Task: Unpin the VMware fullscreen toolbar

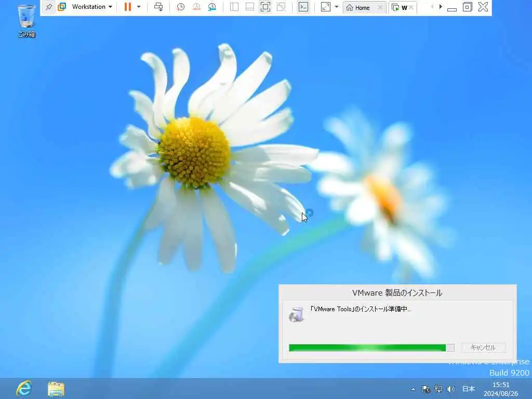Action: coord(49,7)
